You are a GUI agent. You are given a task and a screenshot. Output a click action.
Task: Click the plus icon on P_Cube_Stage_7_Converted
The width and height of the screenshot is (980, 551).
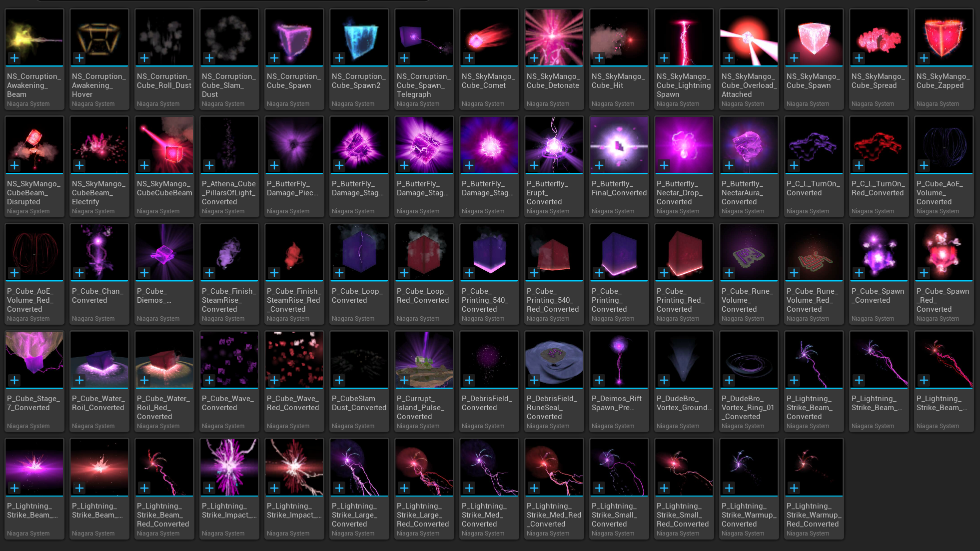14,380
